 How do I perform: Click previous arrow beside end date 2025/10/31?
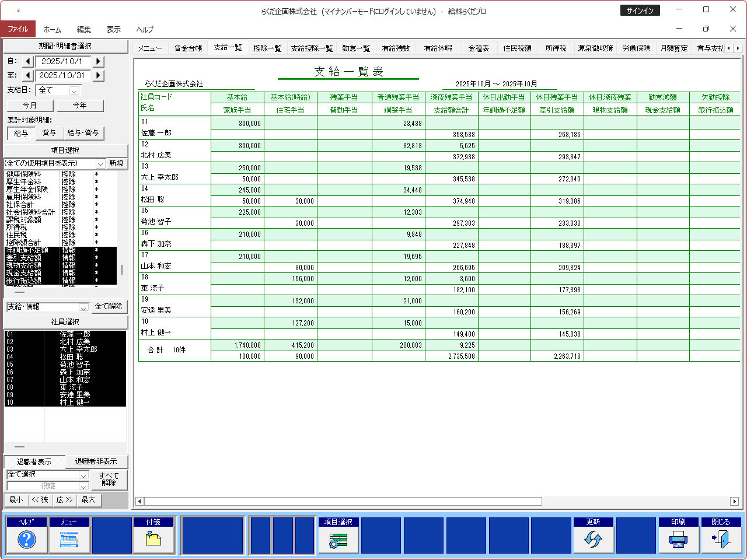(x=28, y=75)
